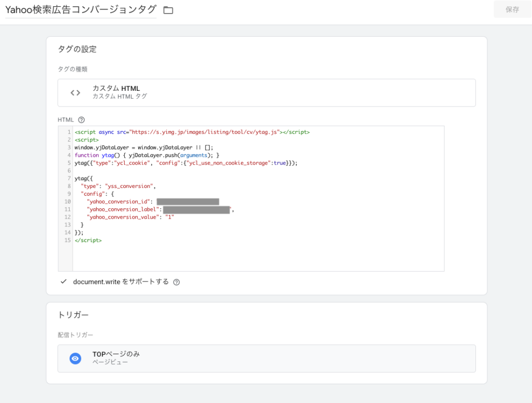Click the code brackets icon for カスタム HTML
532x403 pixels.
click(x=75, y=93)
